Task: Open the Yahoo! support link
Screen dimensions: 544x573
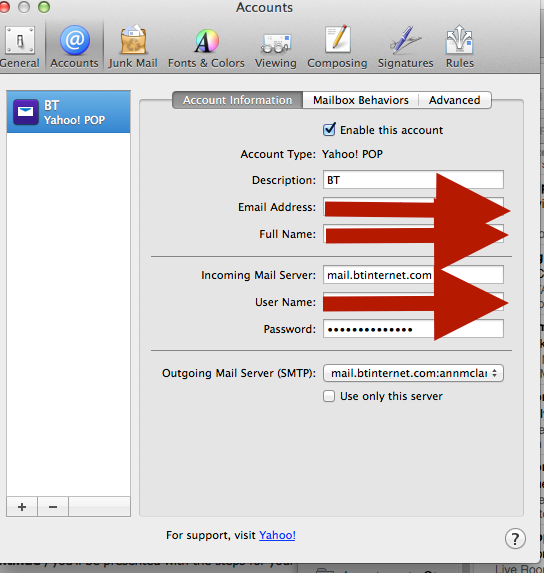Action: click(x=277, y=535)
